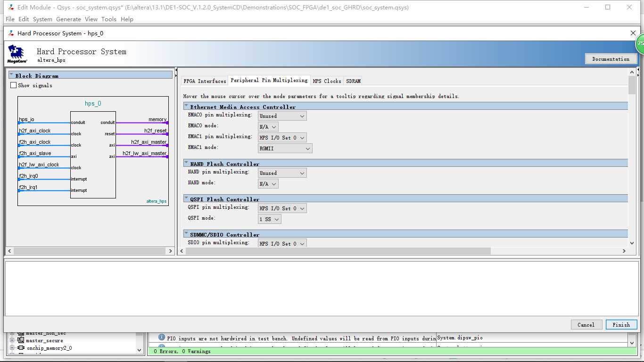Open EMAC0 pin multiplexing dropdown

[282, 115]
